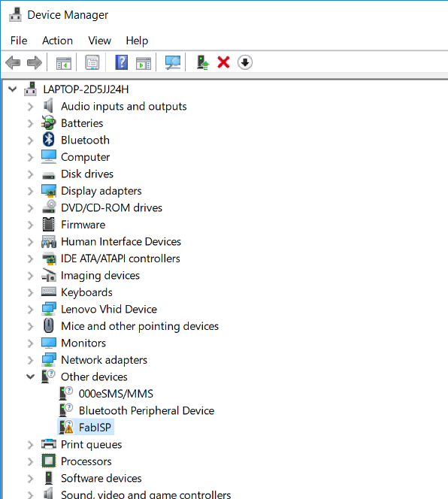
Task: Click the DVD/CD-ROM drives disc icon
Action: click(x=49, y=207)
